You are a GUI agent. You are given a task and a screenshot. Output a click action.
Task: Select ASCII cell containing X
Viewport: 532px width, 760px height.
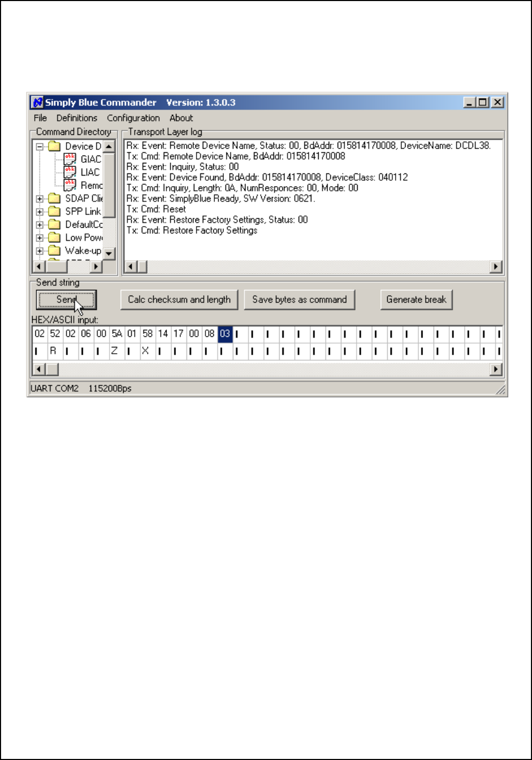pyautogui.click(x=147, y=351)
